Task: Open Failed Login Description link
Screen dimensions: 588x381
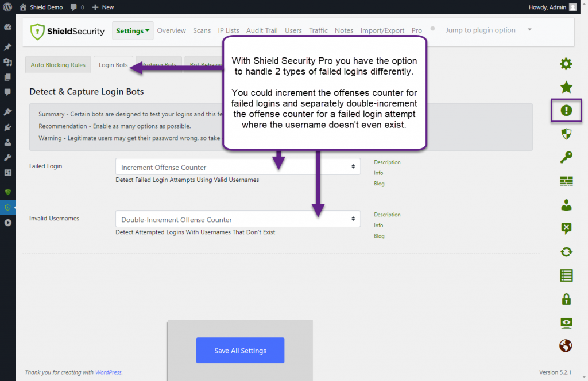Action: 387,162
